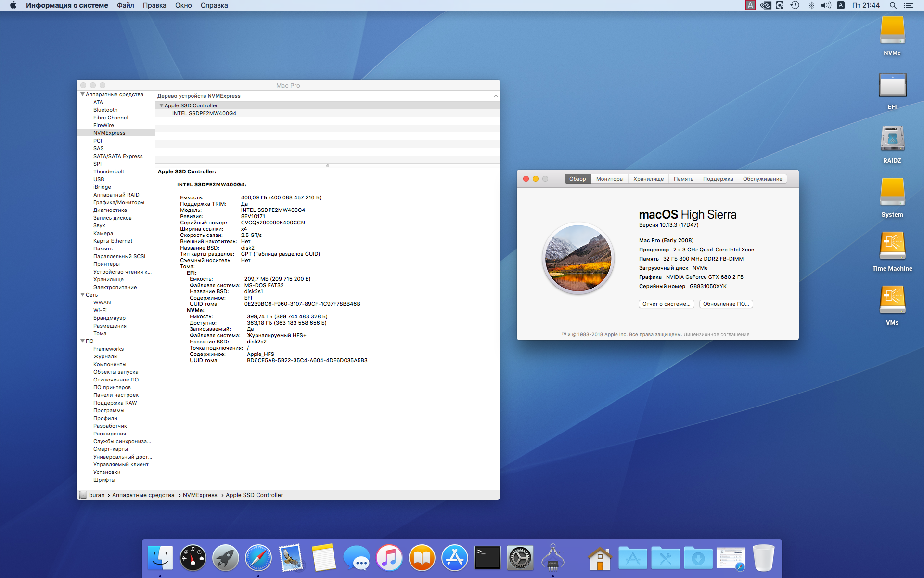The image size is (924, 578).
Task: Open System Information chip icon in Dock
Action: coord(552,558)
